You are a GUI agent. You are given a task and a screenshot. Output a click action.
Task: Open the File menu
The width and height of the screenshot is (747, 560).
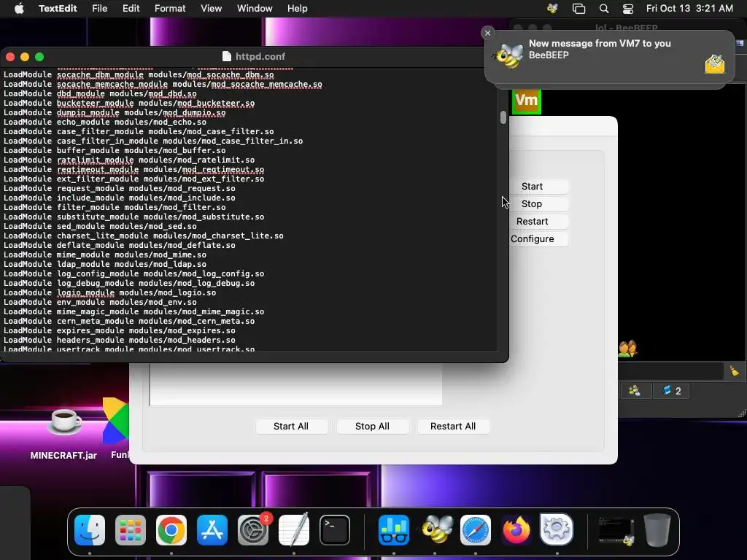tap(99, 9)
